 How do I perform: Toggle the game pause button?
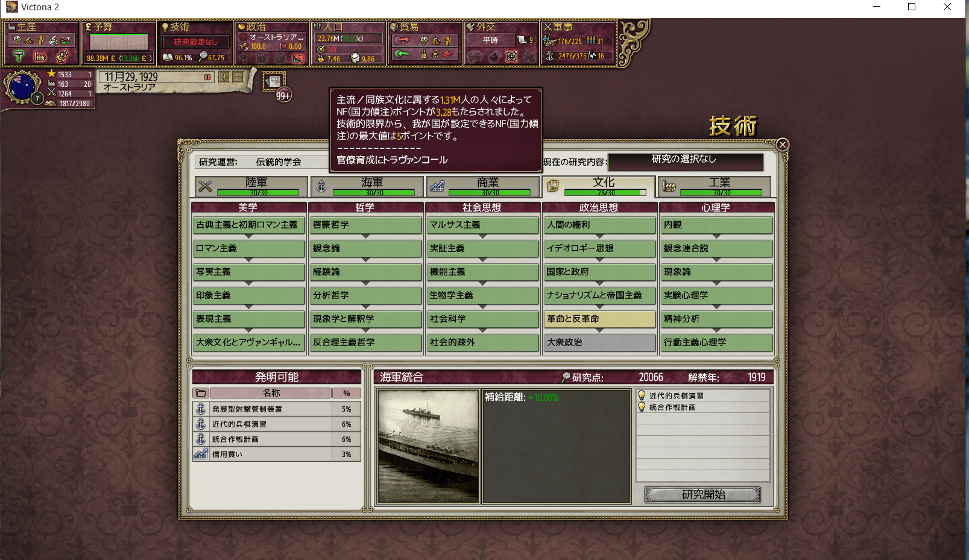[x=207, y=77]
